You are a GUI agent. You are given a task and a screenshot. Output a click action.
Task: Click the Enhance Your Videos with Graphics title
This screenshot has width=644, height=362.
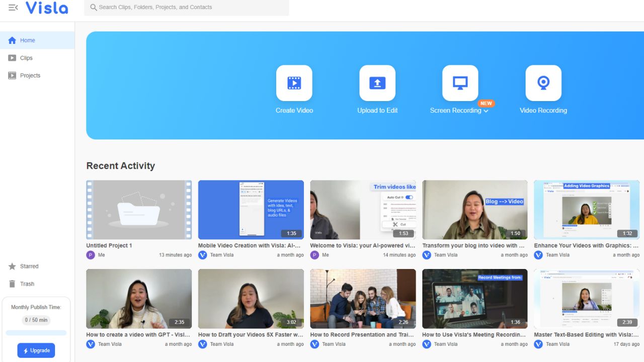coord(586,246)
